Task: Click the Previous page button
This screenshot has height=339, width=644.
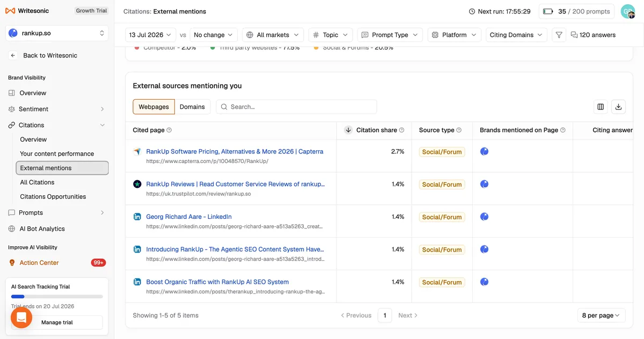Action: click(356, 315)
